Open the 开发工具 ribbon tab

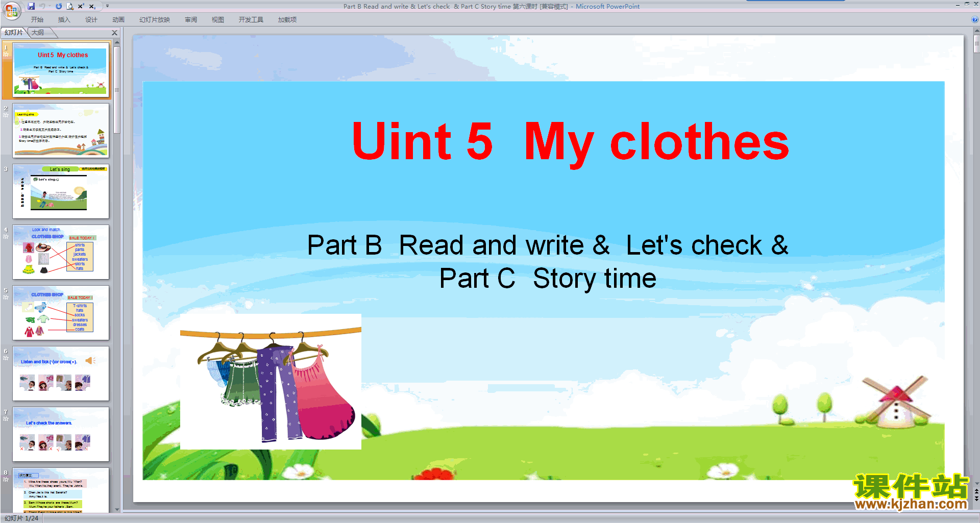click(x=251, y=20)
